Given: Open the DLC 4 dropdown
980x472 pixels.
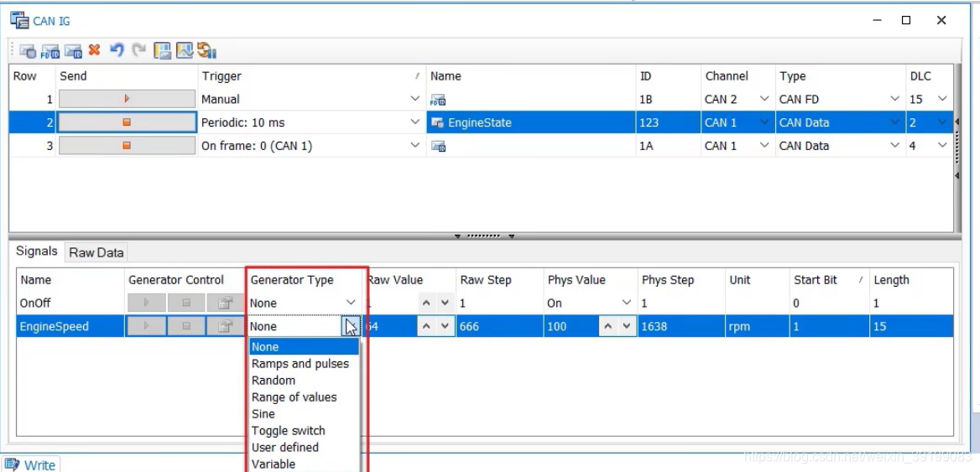Looking at the screenshot, I should [942, 146].
